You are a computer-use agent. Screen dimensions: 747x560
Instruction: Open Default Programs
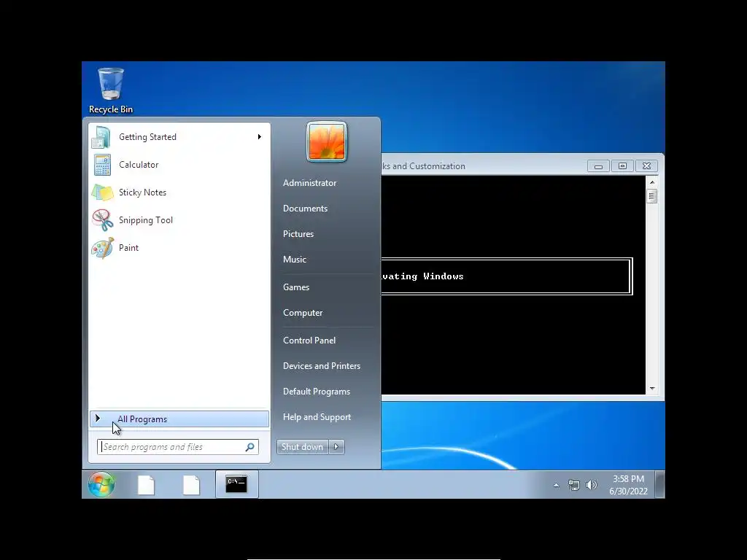click(x=317, y=392)
